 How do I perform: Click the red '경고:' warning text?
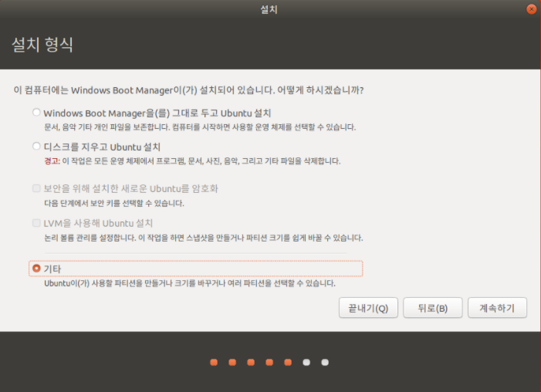(x=52, y=161)
